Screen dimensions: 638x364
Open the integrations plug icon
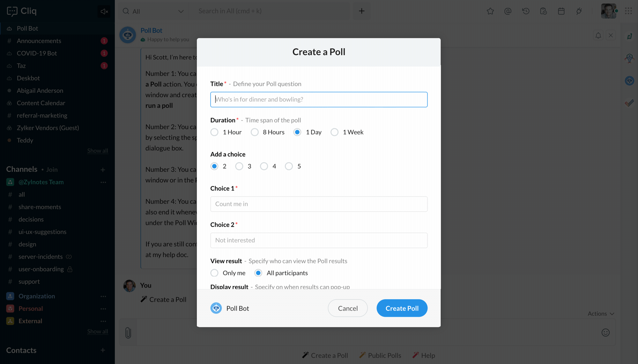coord(579,11)
